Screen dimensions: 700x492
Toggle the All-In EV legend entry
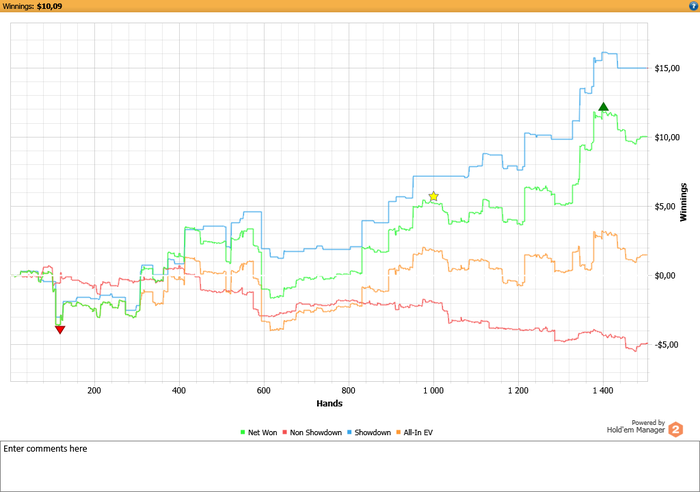[x=415, y=432]
